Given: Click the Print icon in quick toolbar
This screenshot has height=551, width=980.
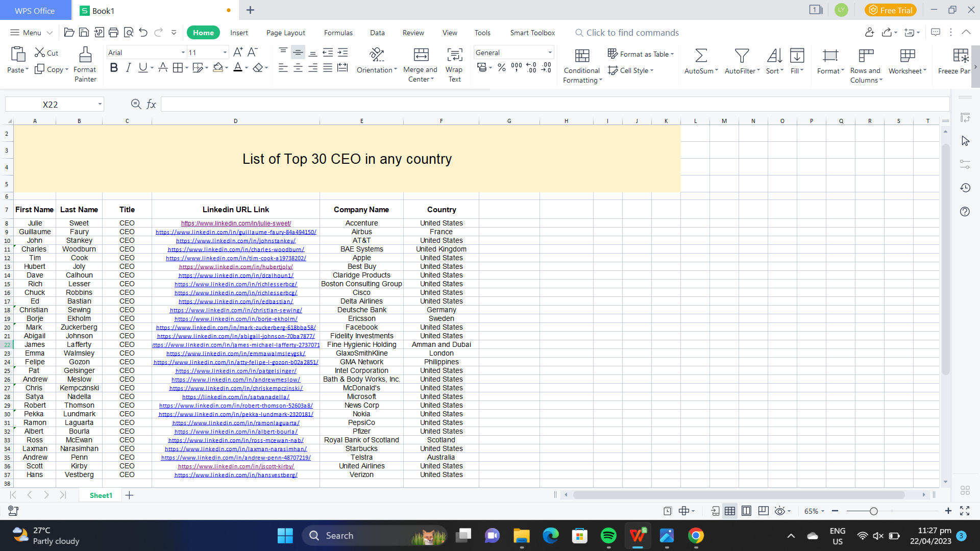Looking at the screenshot, I should 113,33.
